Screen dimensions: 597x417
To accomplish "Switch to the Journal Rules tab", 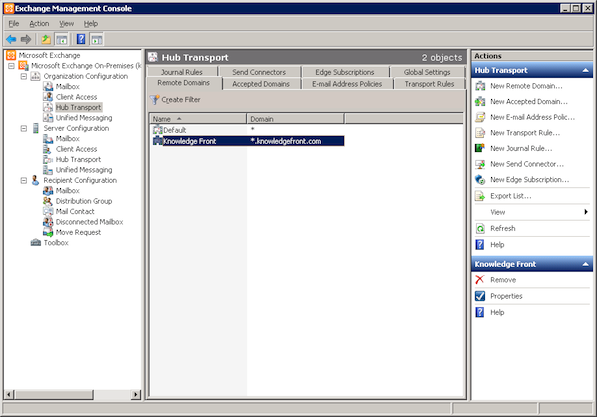I will pos(182,72).
